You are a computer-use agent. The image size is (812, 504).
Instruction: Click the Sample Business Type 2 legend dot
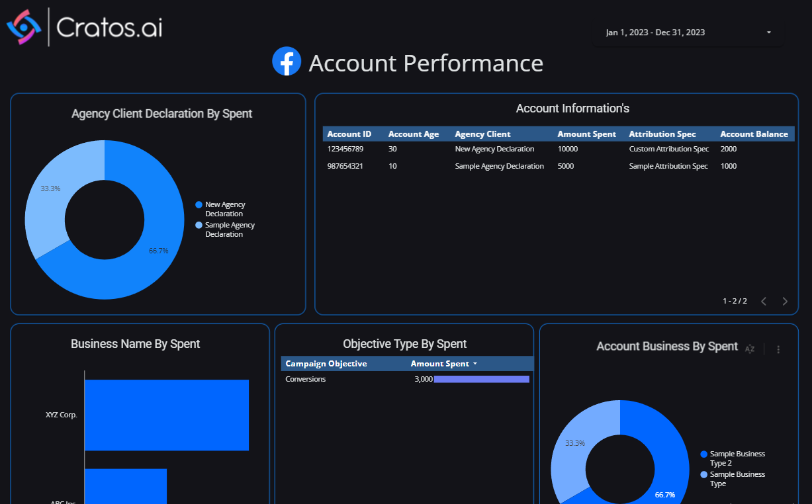click(703, 454)
